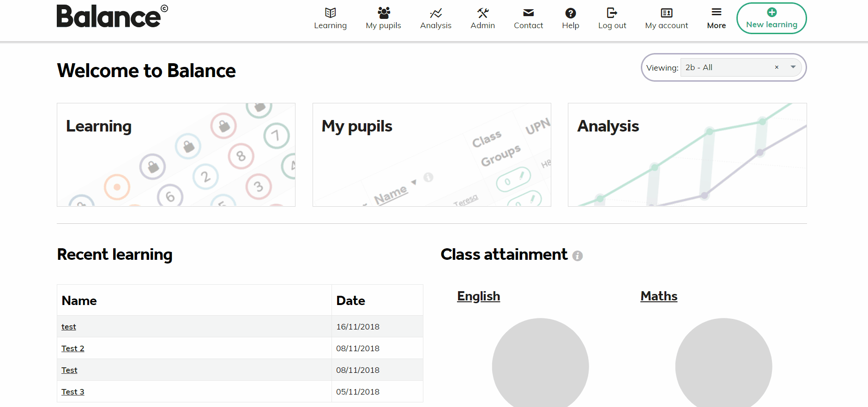The height and width of the screenshot is (407, 868).
Task: Expand the More hamburger menu
Action: [x=717, y=12]
